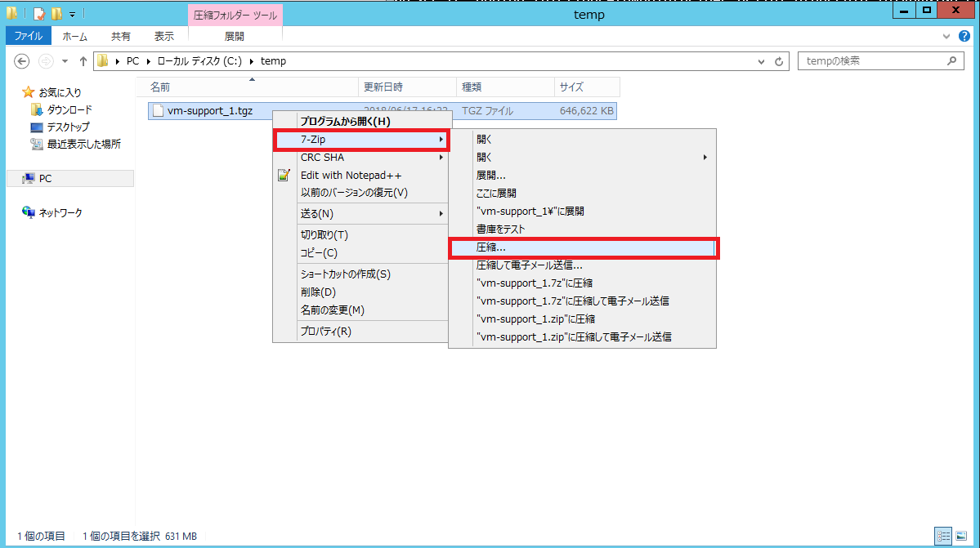Switch to large icons view in status bar
The width and height of the screenshot is (980, 548).
coord(961,536)
